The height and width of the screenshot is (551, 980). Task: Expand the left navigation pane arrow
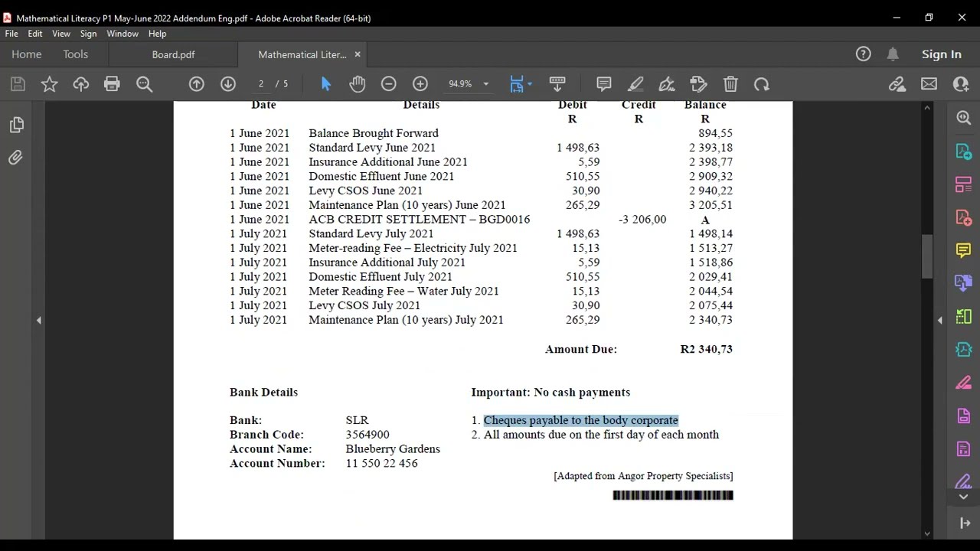(38, 321)
